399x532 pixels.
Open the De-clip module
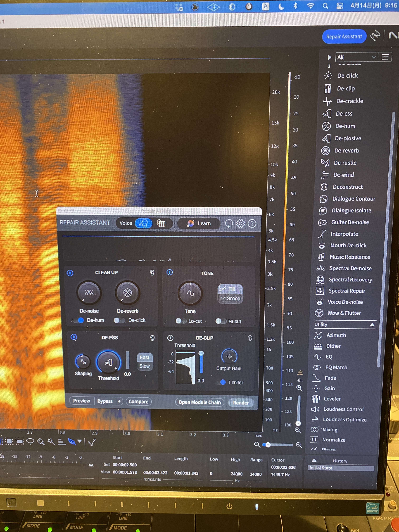(x=340, y=89)
